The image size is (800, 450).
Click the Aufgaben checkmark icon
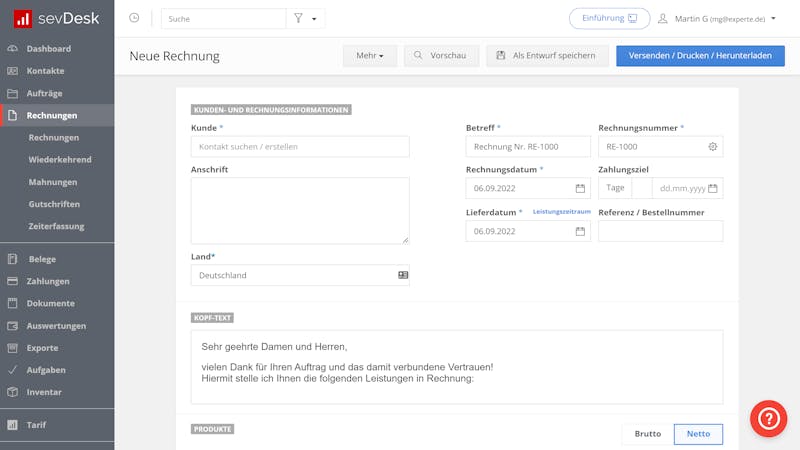point(13,370)
